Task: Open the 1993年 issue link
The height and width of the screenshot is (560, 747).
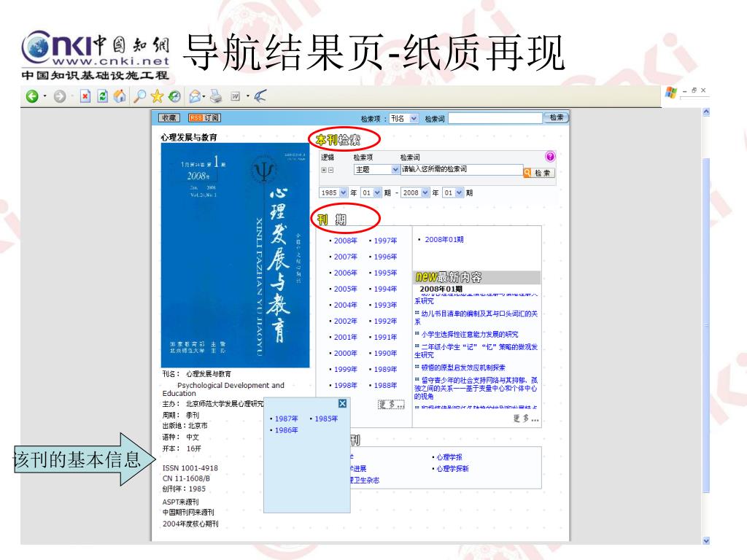Action: pyautogui.click(x=385, y=306)
